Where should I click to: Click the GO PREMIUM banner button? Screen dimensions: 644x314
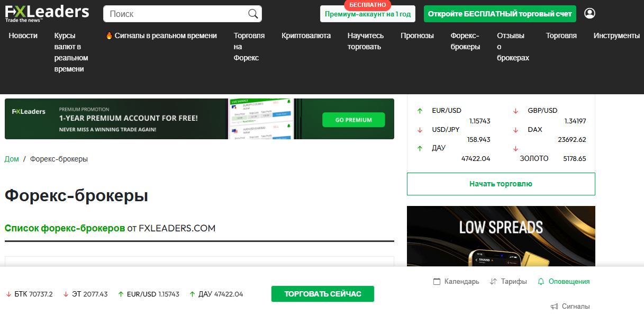pyautogui.click(x=353, y=120)
